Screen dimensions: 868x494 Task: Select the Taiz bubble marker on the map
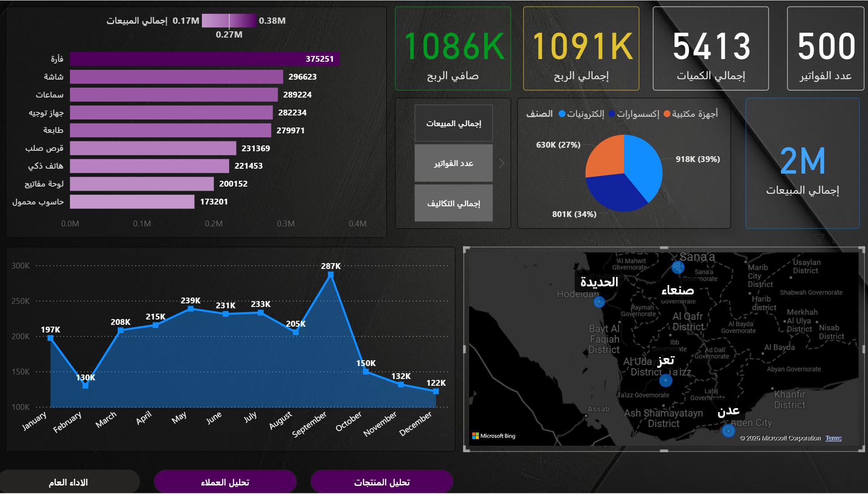pos(666,380)
